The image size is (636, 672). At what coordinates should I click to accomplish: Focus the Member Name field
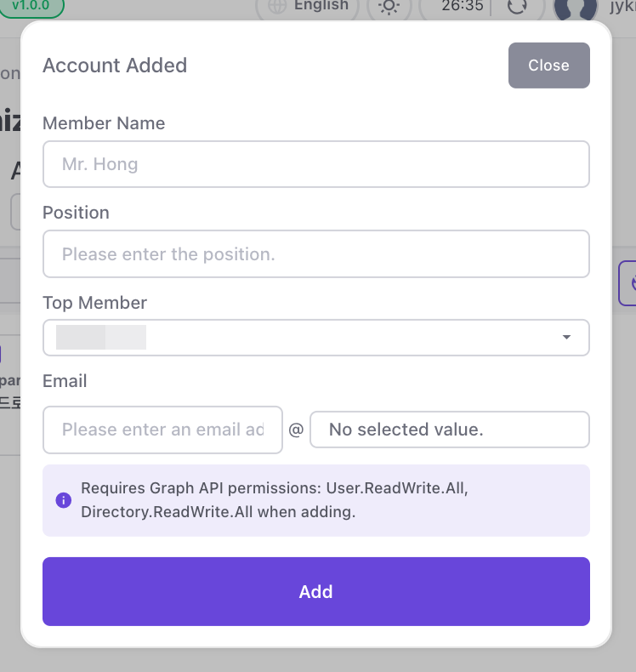pyautogui.click(x=315, y=164)
